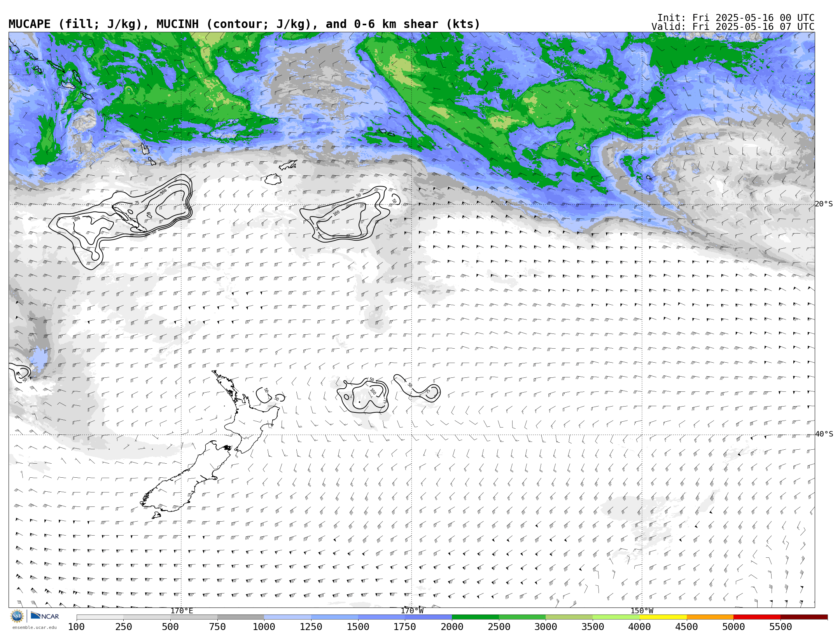This screenshot has height=632, width=840.
Task: Click the 20°S latitude label
Action: tap(824, 204)
